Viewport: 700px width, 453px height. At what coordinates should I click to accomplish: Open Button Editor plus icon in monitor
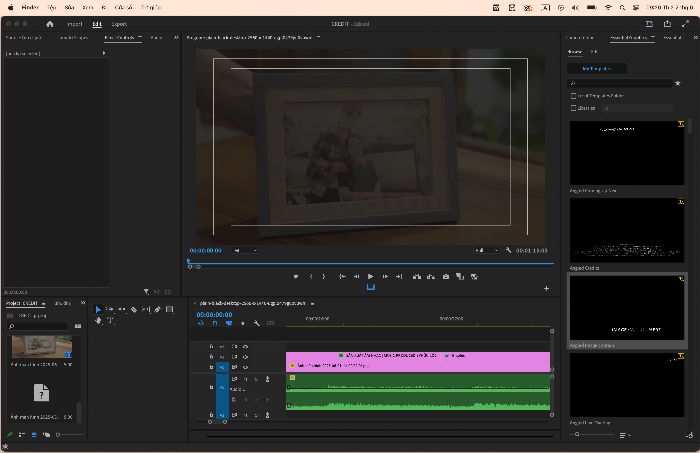tap(546, 289)
